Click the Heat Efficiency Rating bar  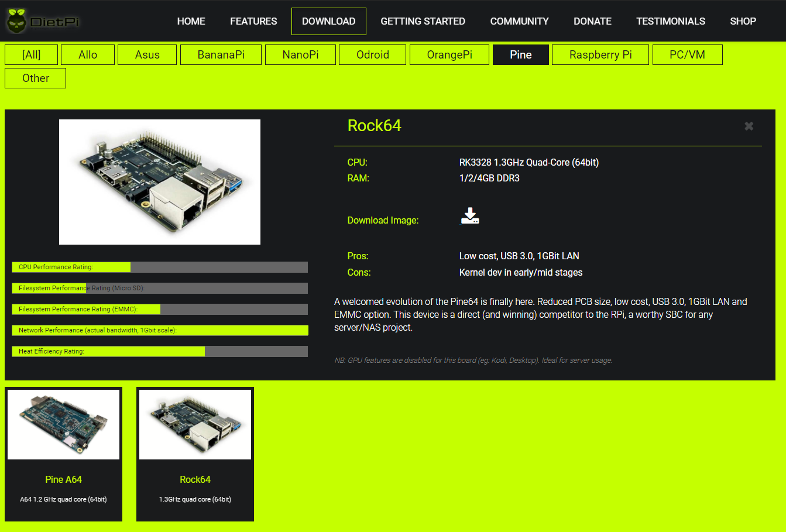[x=160, y=351]
